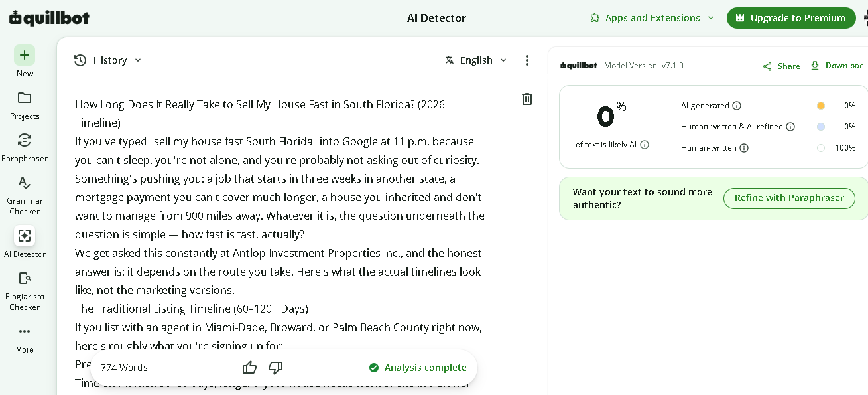The image size is (868, 395).
Task: Open the Grammar Checker tool
Action: pos(25,183)
